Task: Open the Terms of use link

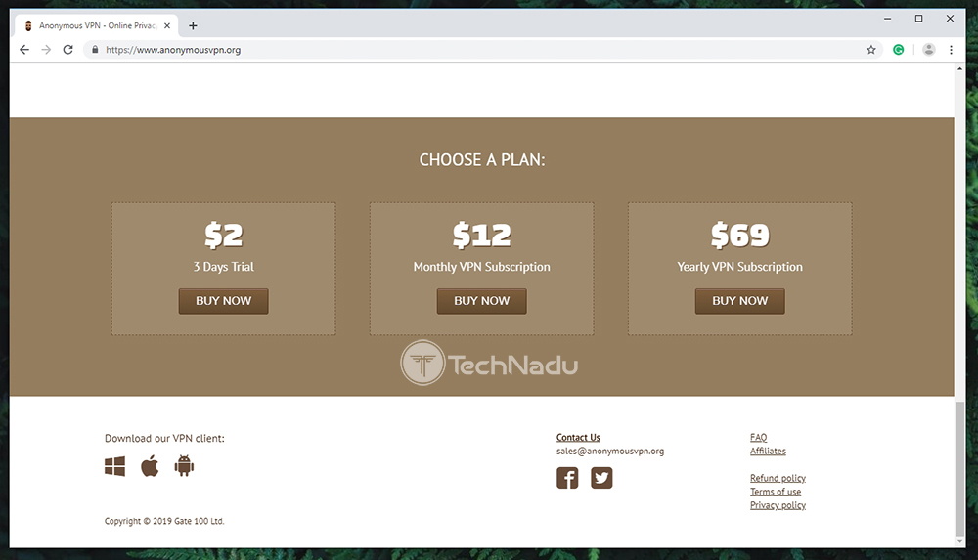Action: click(x=776, y=492)
